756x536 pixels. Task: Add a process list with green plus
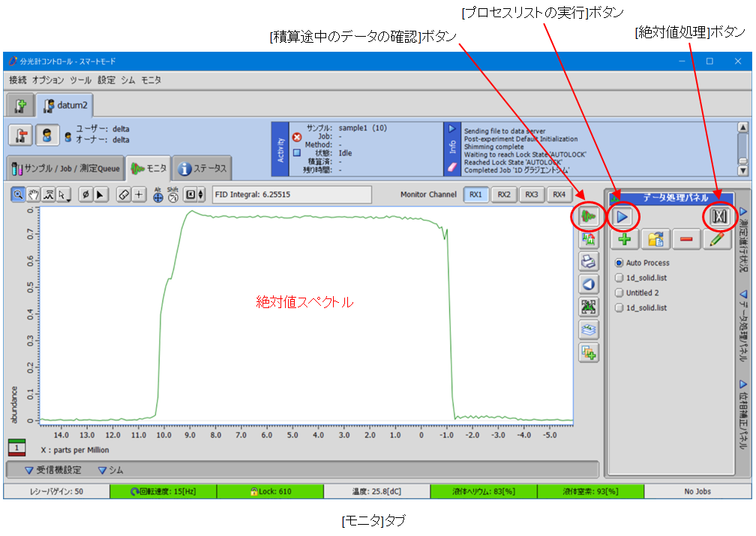pyautogui.click(x=624, y=240)
